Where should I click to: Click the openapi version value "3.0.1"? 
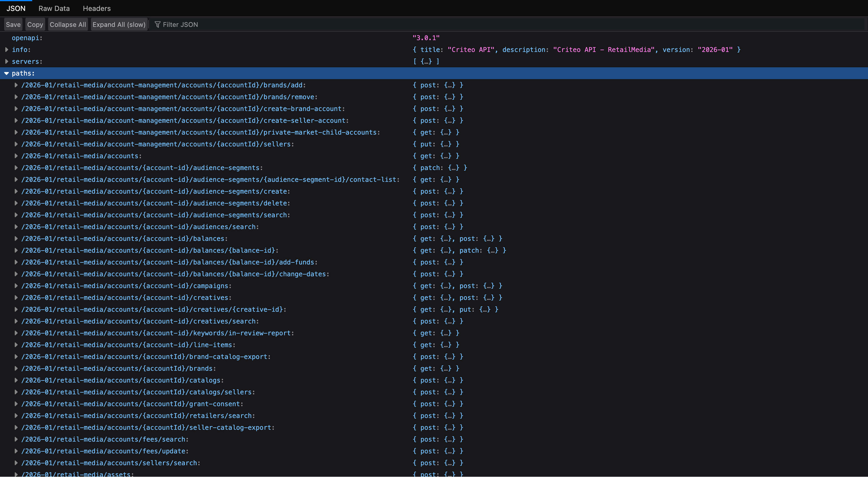click(426, 38)
